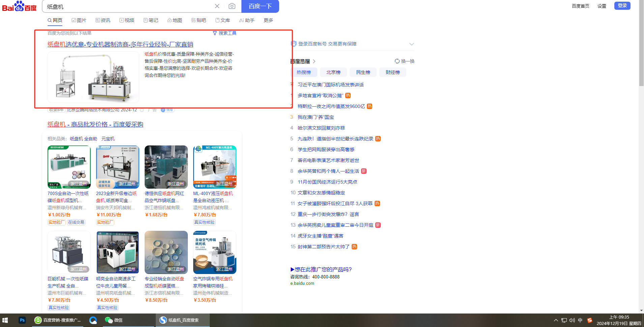
Task: Open the AI 助手 tab
Action: (247, 20)
